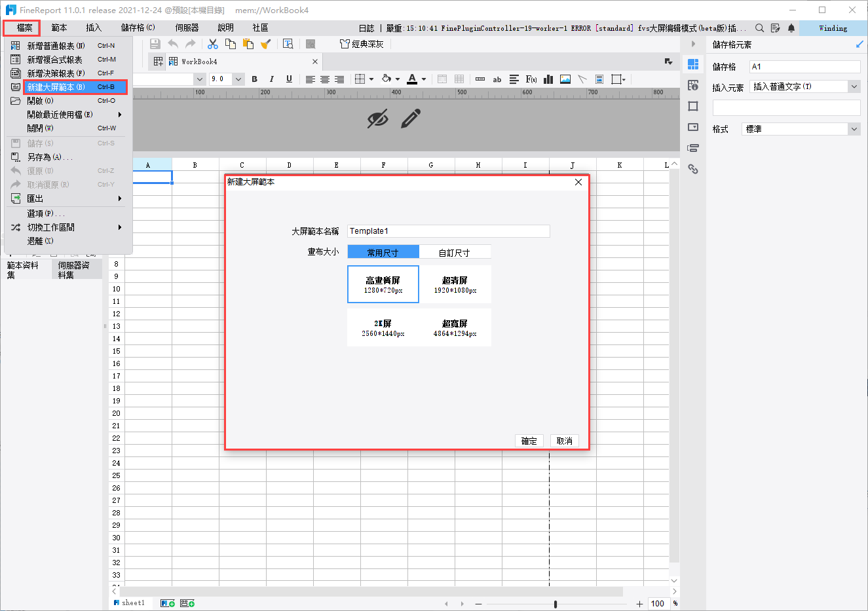
Task: Click the save disk icon
Action: pos(155,44)
